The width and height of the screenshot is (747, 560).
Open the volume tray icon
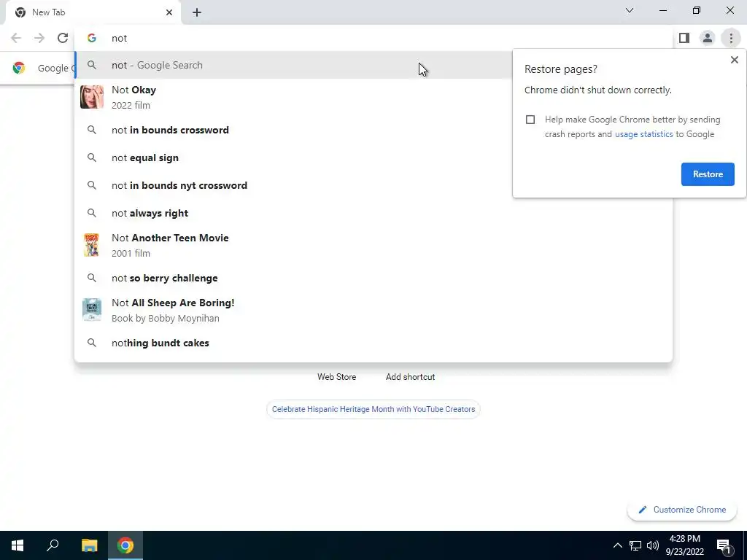tap(653, 545)
